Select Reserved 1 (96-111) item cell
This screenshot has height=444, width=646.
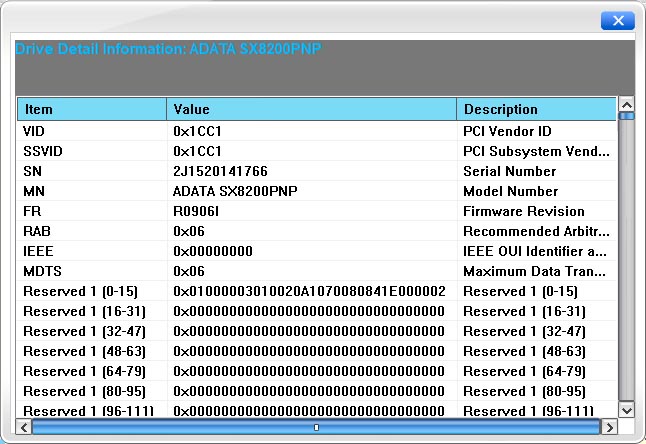(x=89, y=411)
